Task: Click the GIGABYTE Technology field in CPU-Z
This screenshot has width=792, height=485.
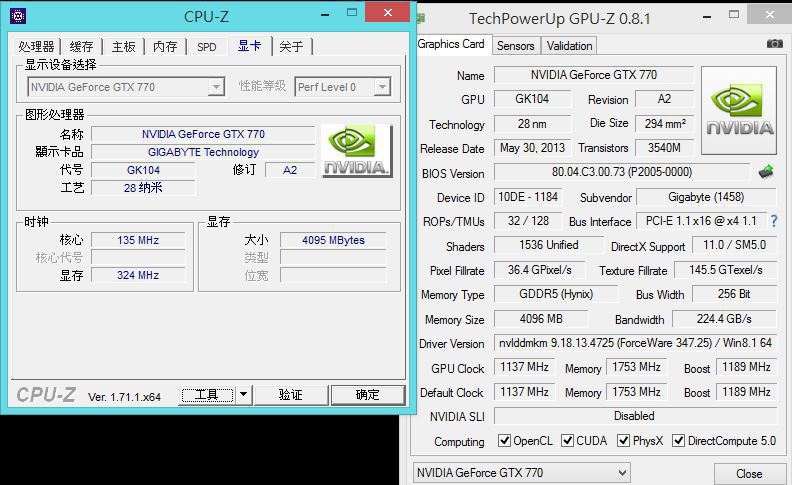Action: (203, 152)
